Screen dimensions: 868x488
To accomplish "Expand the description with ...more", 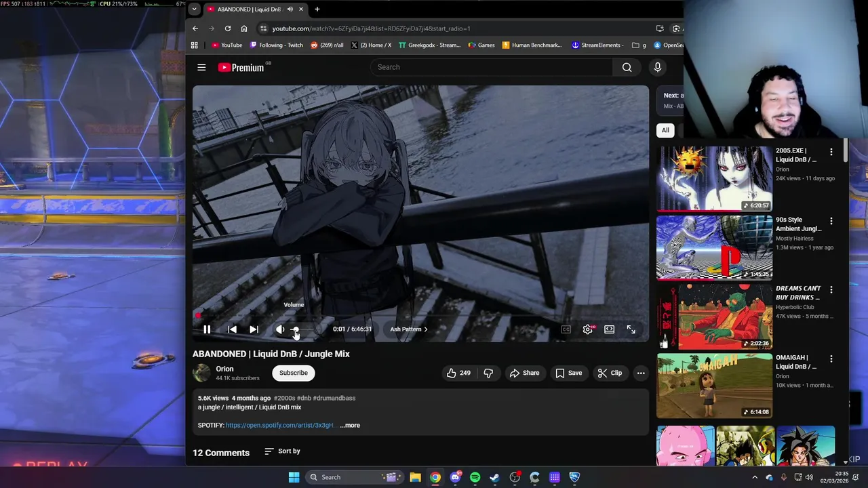I will [350, 426].
